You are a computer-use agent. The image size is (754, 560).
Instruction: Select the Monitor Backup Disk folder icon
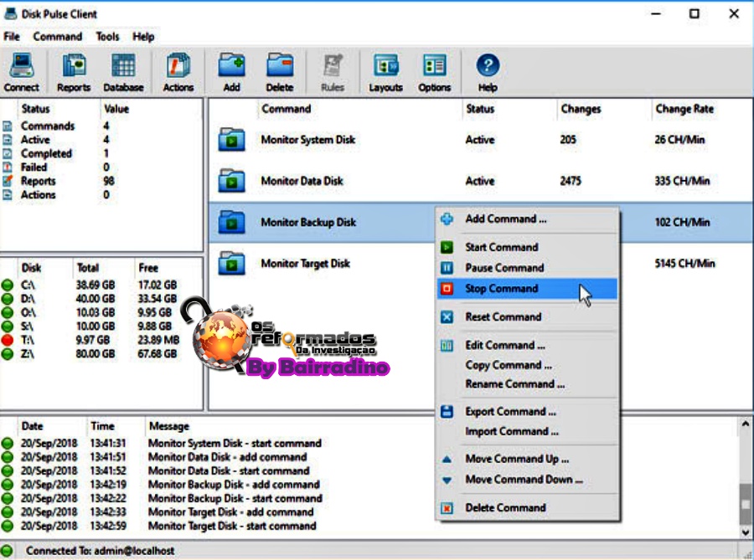(231, 222)
